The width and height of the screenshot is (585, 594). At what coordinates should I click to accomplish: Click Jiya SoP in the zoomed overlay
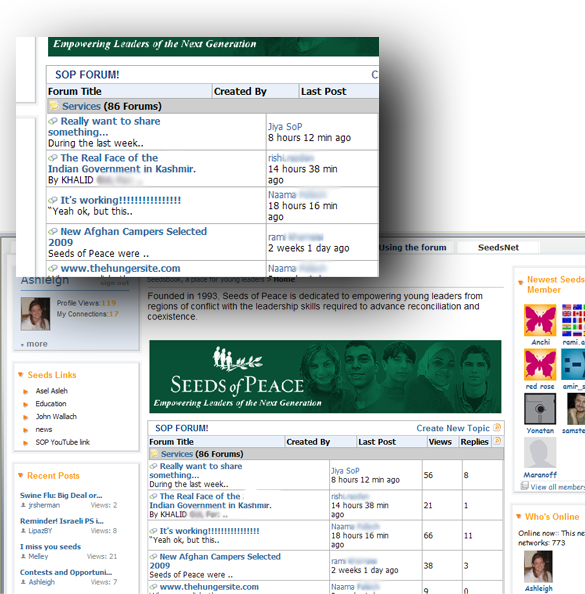pos(285,127)
